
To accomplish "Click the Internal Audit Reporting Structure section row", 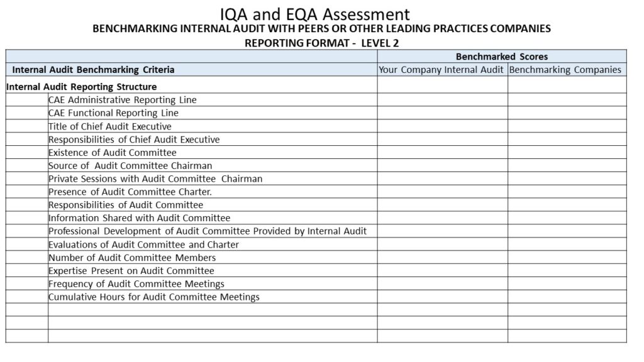I will click(x=82, y=87).
